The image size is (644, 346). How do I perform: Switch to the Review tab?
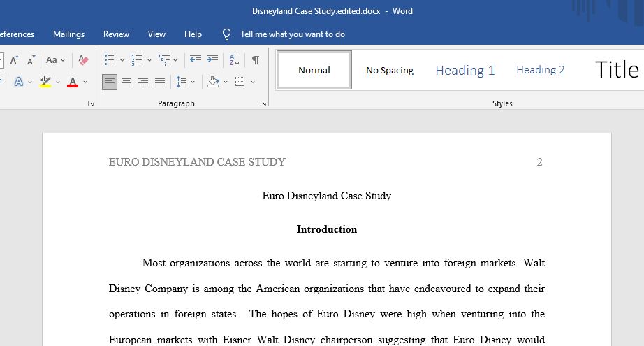(x=116, y=34)
